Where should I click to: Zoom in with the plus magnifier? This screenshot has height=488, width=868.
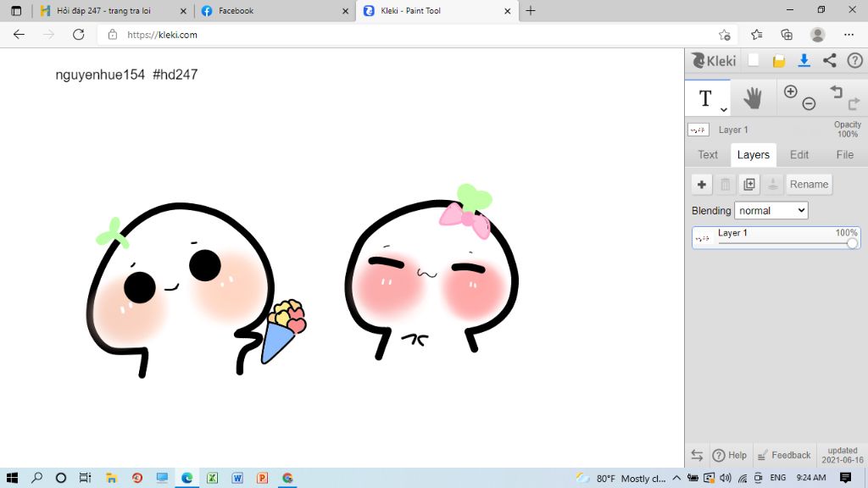[791, 91]
